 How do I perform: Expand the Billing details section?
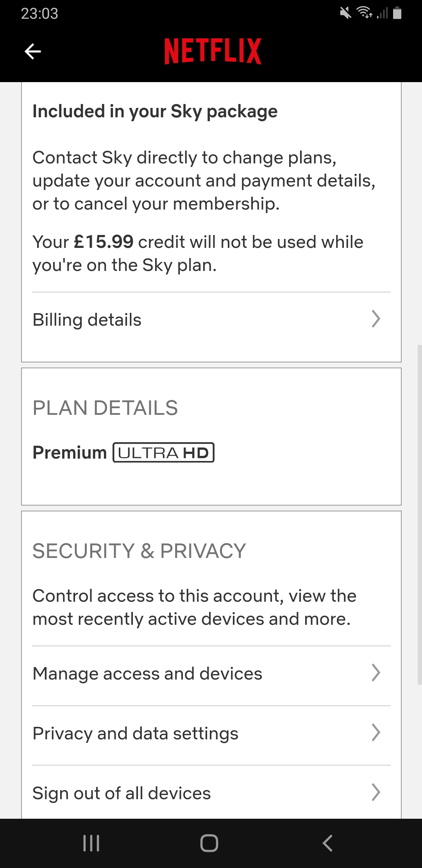(x=211, y=319)
